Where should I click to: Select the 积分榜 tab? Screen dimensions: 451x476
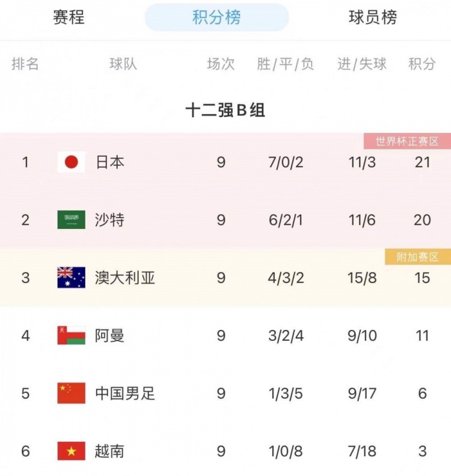(216, 17)
